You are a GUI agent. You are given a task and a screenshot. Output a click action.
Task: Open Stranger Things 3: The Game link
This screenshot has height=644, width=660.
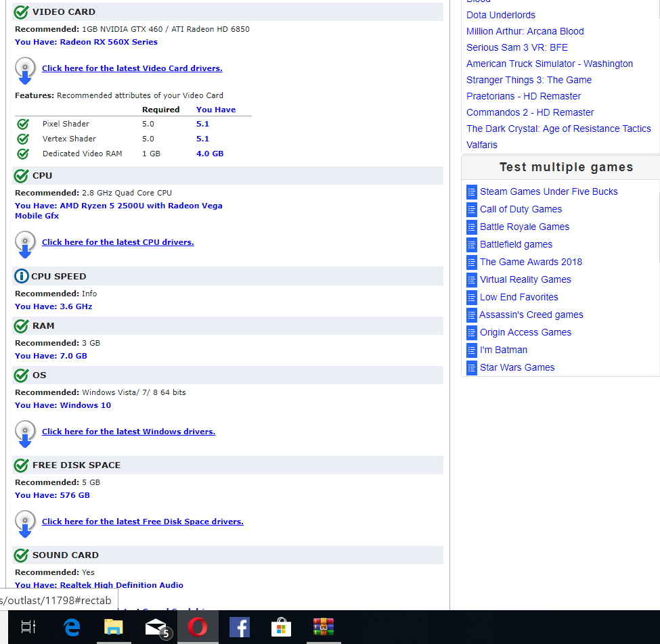(x=529, y=80)
